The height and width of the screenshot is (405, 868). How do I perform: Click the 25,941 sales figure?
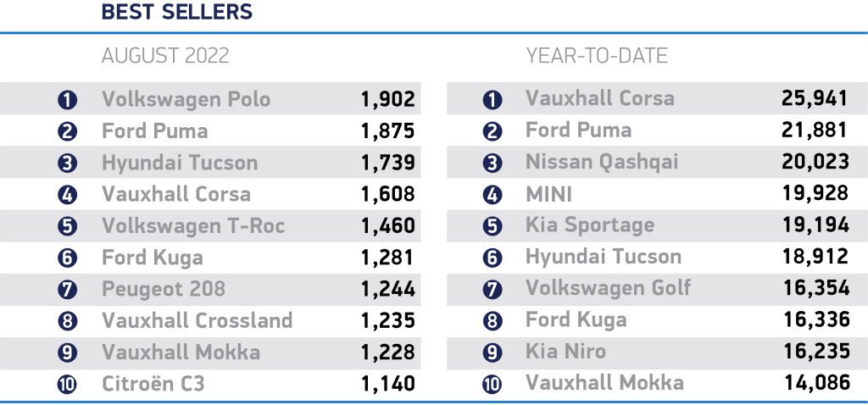[815, 98]
